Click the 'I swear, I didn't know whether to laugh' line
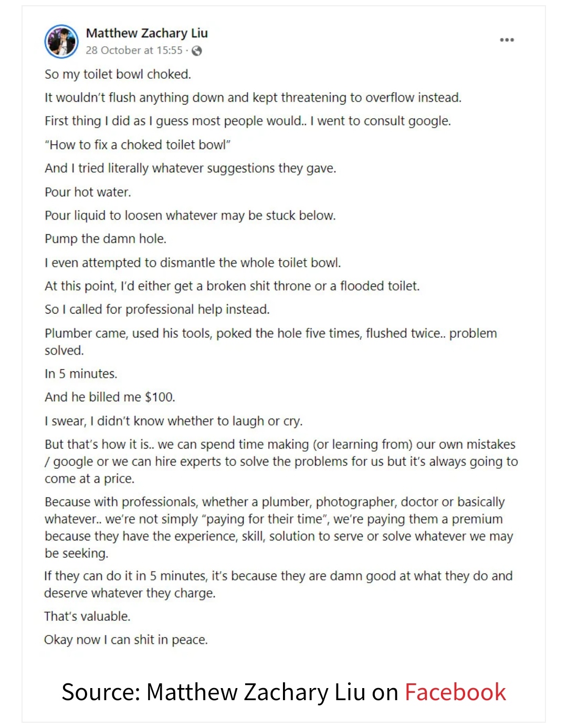The height and width of the screenshot is (728, 567). [173, 421]
